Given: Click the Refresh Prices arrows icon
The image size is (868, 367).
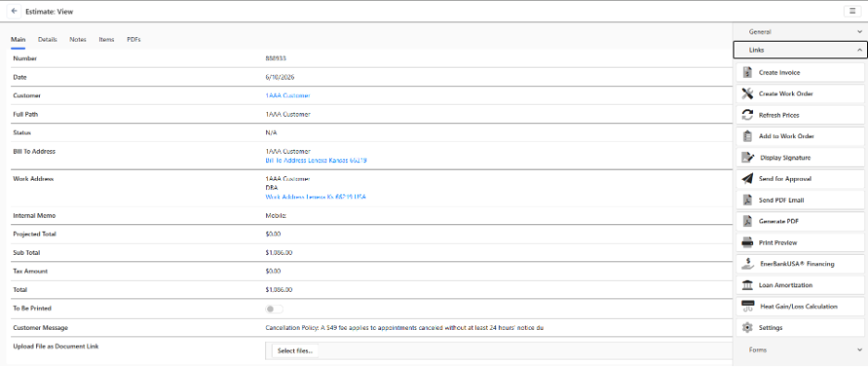Looking at the screenshot, I should (747, 115).
